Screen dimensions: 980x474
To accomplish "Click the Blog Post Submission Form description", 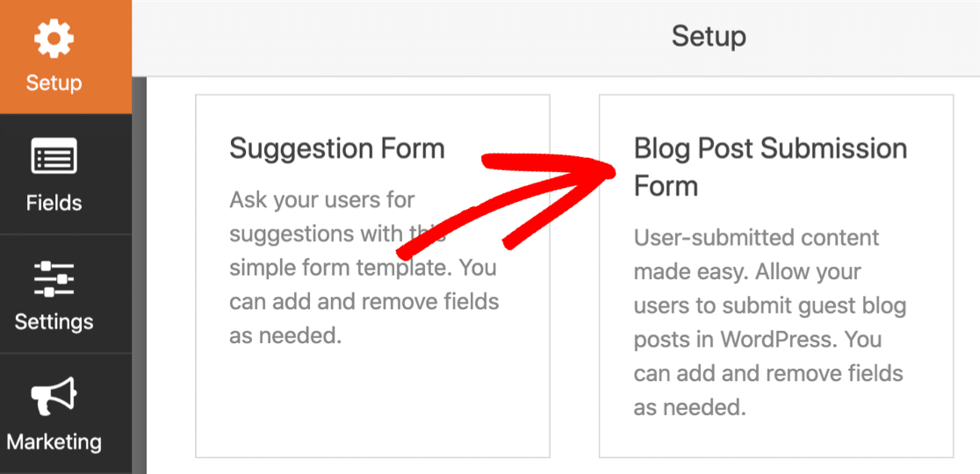I will pos(769,323).
